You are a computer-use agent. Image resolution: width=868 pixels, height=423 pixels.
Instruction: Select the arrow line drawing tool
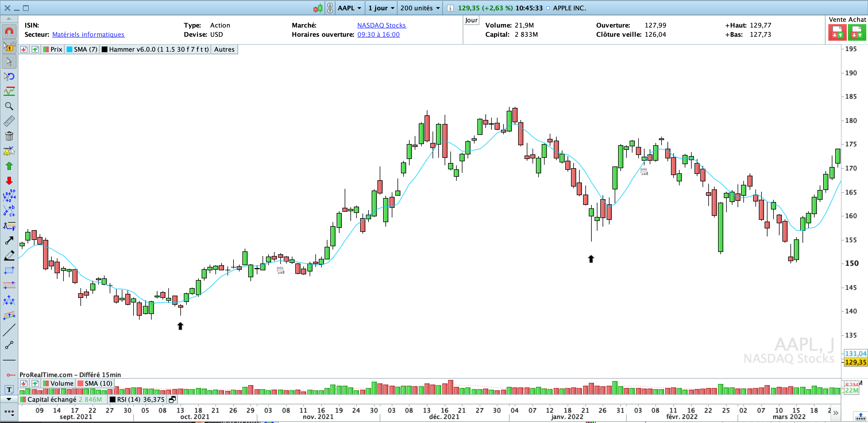9,240
